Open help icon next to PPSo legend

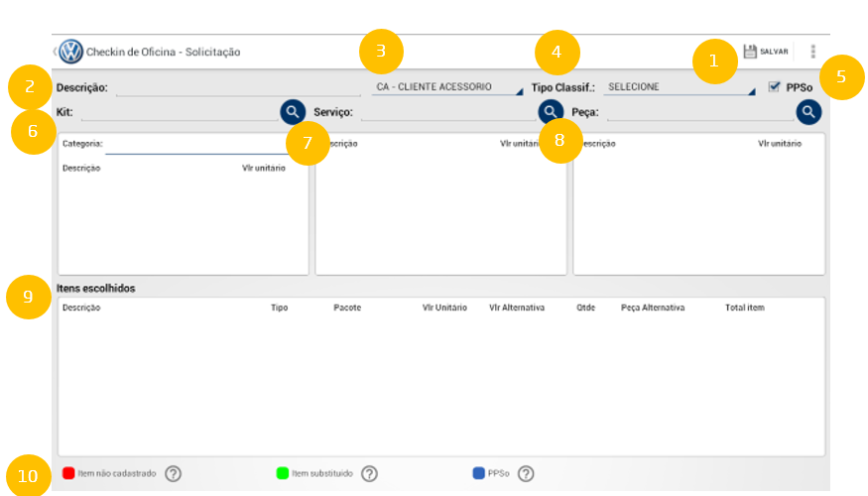tap(526, 474)
